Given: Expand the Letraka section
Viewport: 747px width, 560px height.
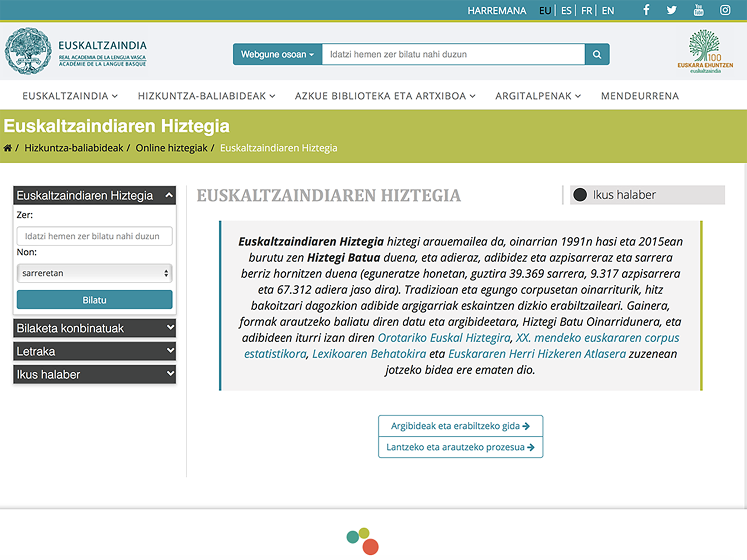Looking at the screenshot, I should click(94, 351).
